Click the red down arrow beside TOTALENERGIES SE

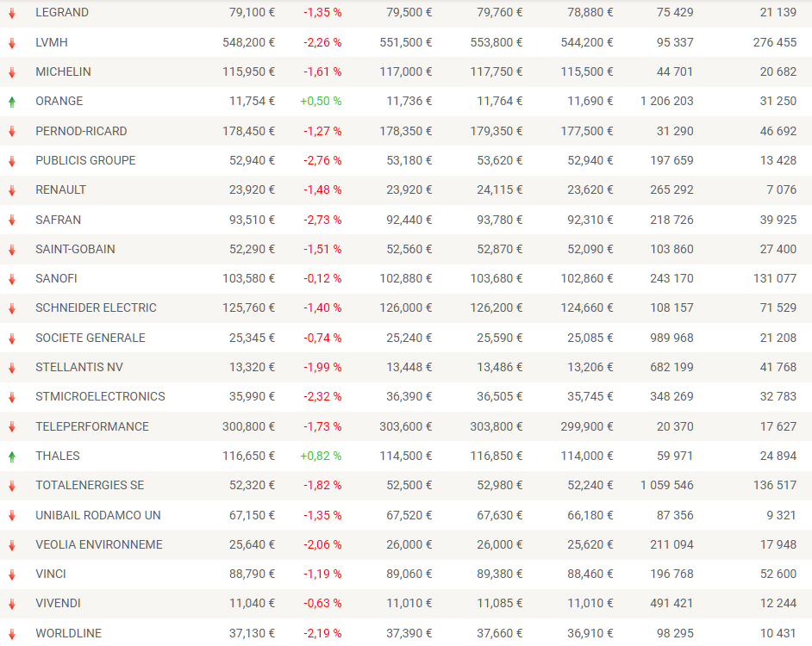pyautogui.click(x=12, y=486)
